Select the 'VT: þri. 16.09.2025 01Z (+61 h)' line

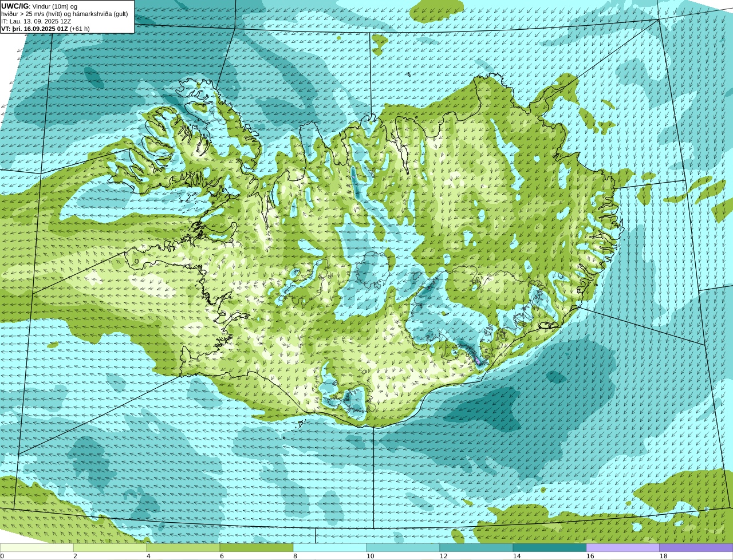pos(45,29)
